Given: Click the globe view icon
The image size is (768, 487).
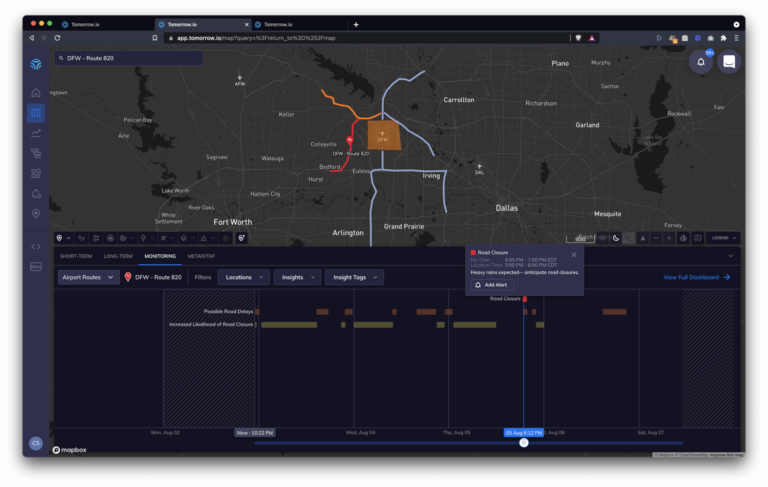Looking at the screenshot, I should coord(683,238).
